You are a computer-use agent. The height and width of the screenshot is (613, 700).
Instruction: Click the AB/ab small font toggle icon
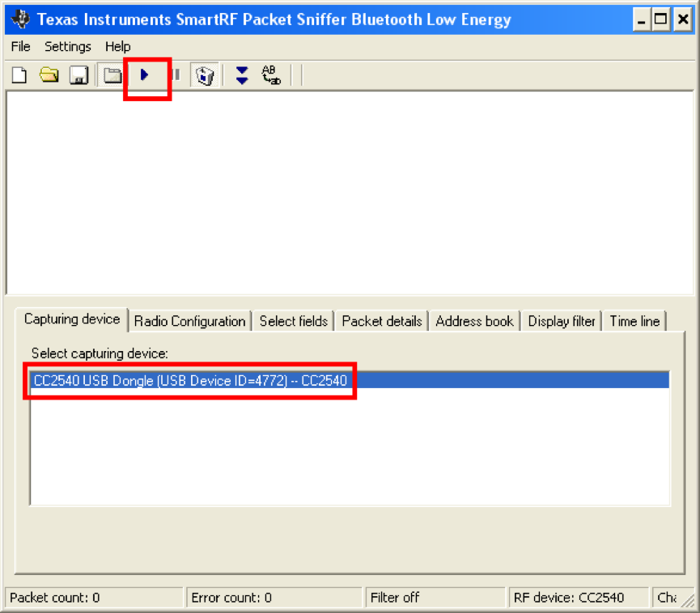(271, 75)
